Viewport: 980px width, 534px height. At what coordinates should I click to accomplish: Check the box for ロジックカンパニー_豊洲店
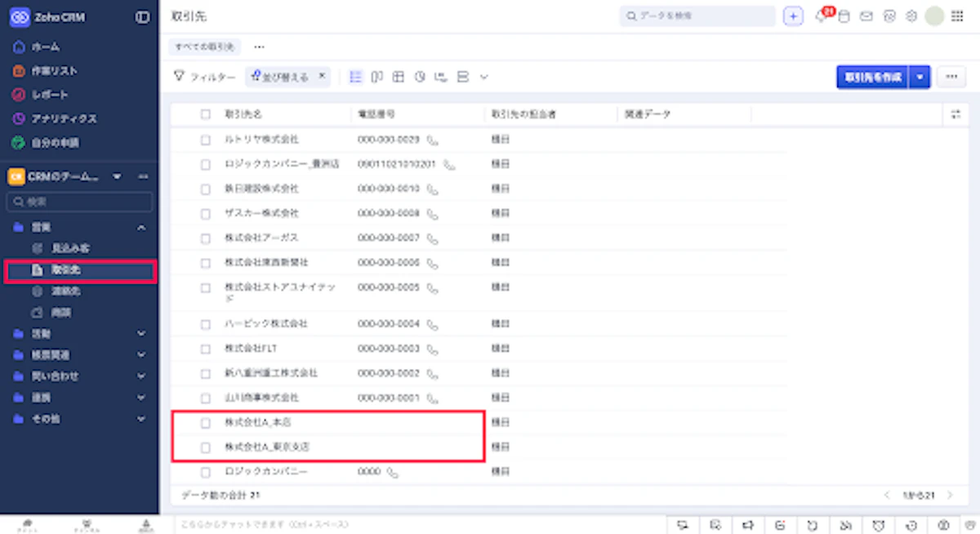pyautogui.click(x=206, y=164)
